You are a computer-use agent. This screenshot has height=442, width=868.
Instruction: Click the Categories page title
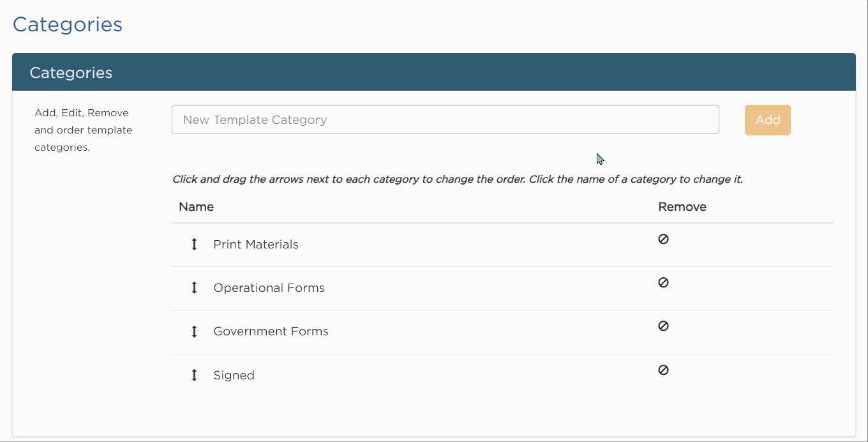(x=67, y=24)
